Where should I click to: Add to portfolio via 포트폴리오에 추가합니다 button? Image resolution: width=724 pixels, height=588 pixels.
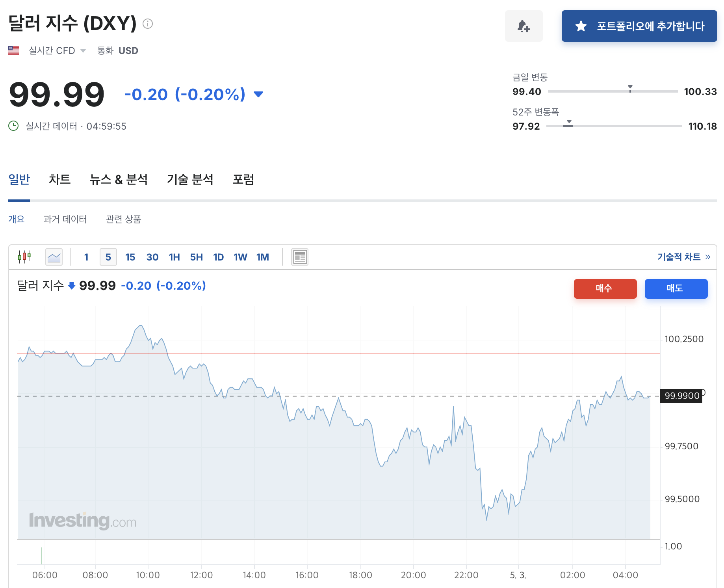639,26
